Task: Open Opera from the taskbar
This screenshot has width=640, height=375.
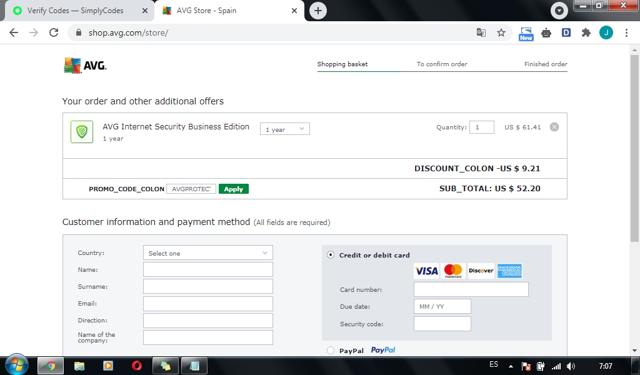Action: [x=137, y=366]
